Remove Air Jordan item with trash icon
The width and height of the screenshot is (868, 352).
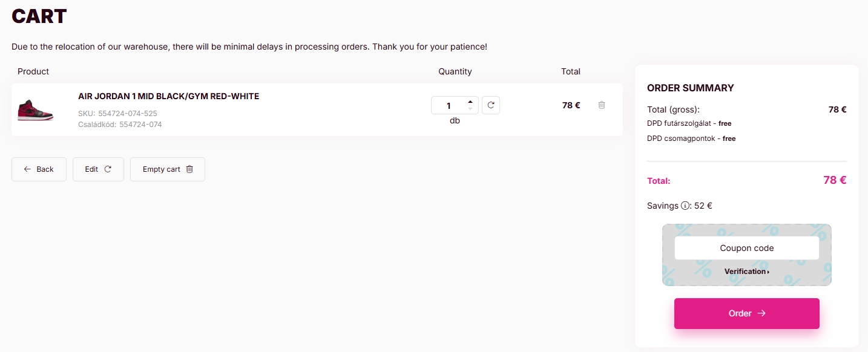pos(601,105)
